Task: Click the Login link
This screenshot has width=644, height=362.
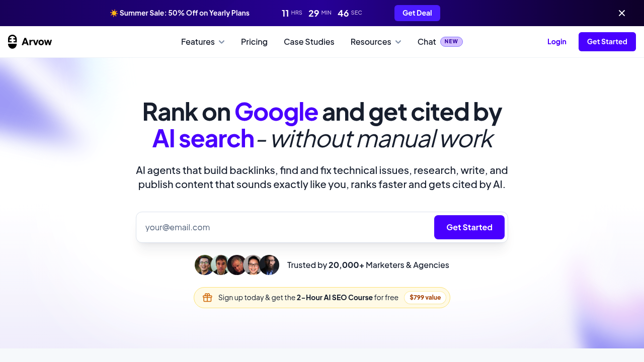Action: 557,42
